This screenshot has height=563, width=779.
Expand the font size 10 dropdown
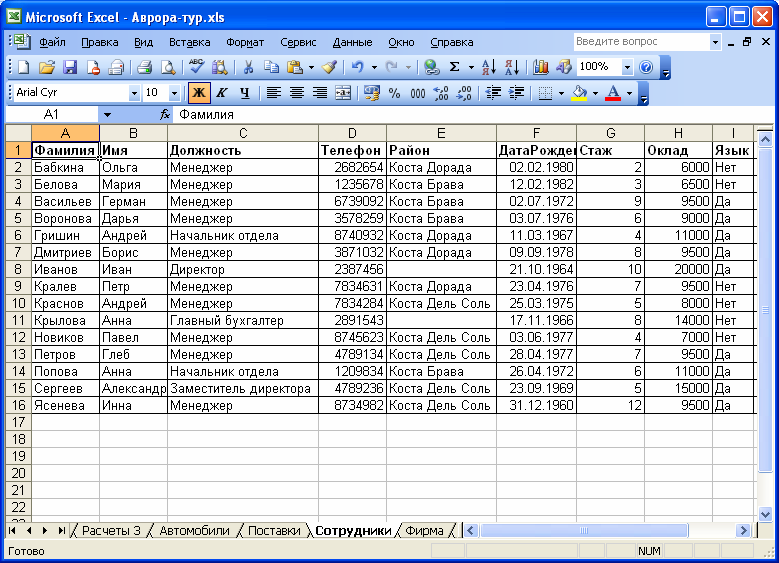[x=174, y=93]
